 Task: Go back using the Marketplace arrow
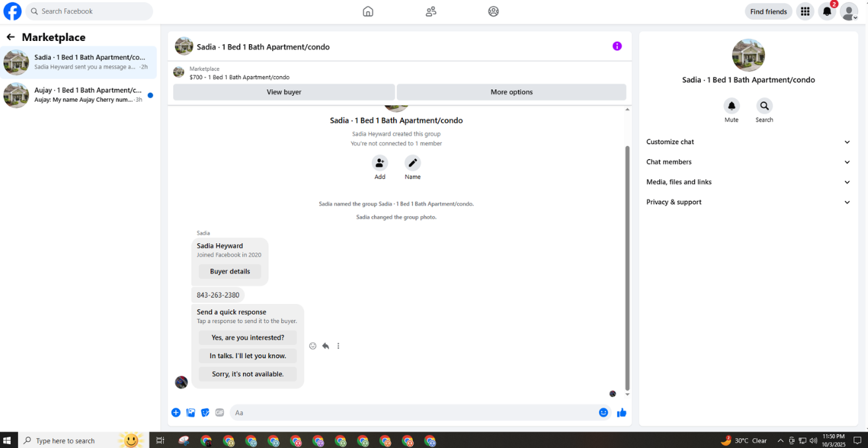pyautogui.click(x=11, y=37)
